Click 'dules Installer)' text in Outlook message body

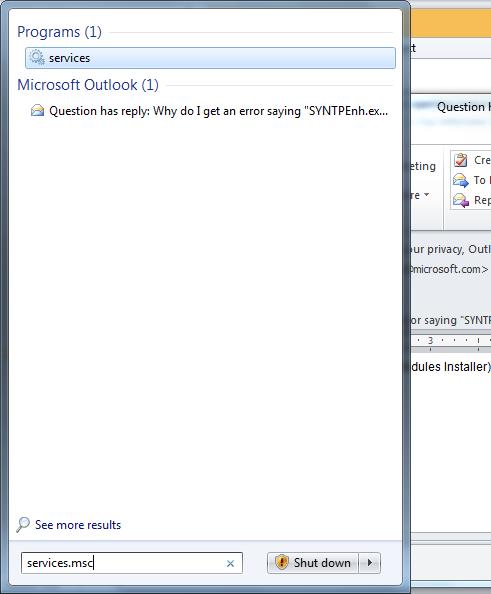point(451,367)
